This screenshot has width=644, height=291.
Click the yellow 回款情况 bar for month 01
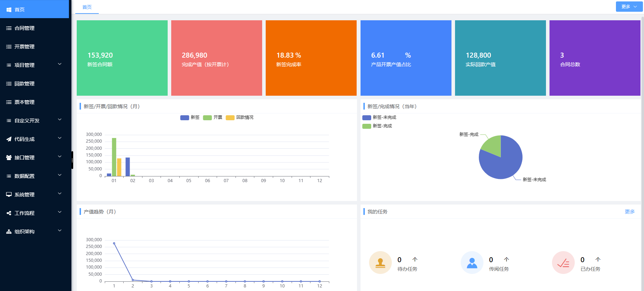119,167
